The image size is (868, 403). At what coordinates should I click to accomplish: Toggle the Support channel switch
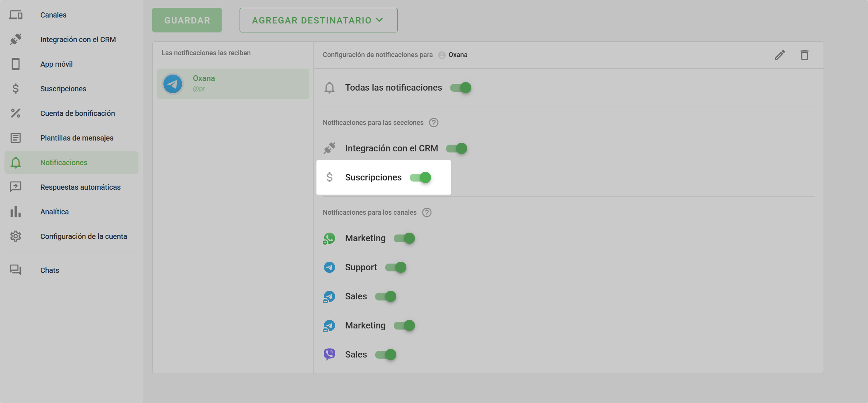pos(396,267)
